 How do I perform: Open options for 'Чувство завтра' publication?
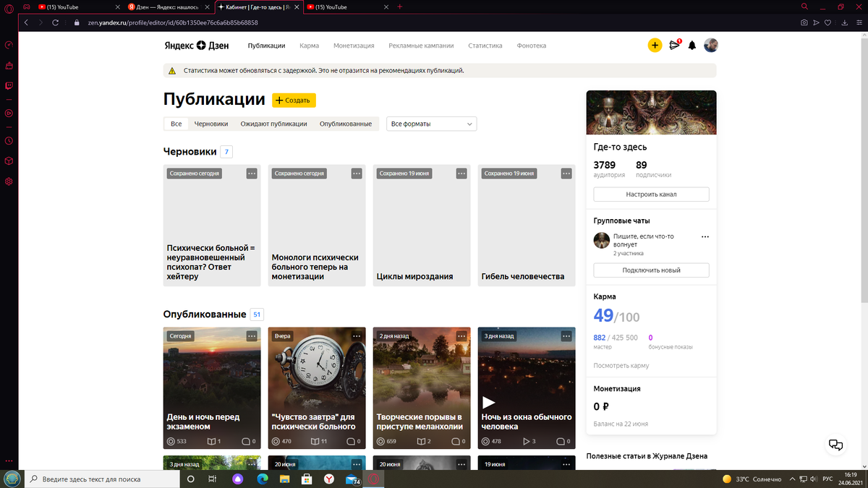point(357,336)
